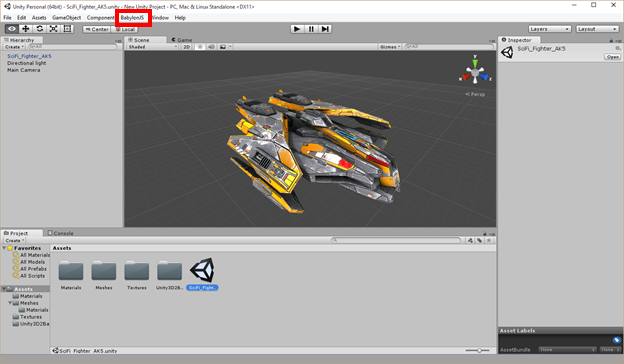Open the BabylonJS menu

[x=132, y=18]
